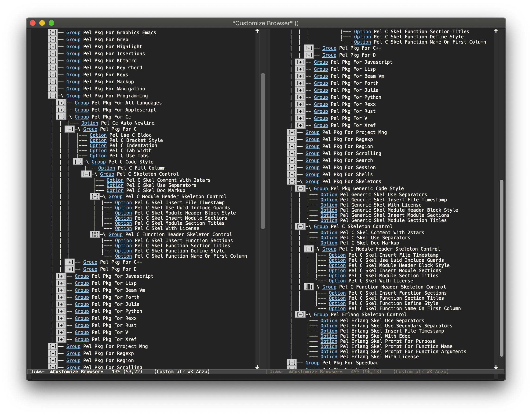Open Option link for Pel C Use Tabs
This screenshot has height=415, width=532.
pos(98,156)
